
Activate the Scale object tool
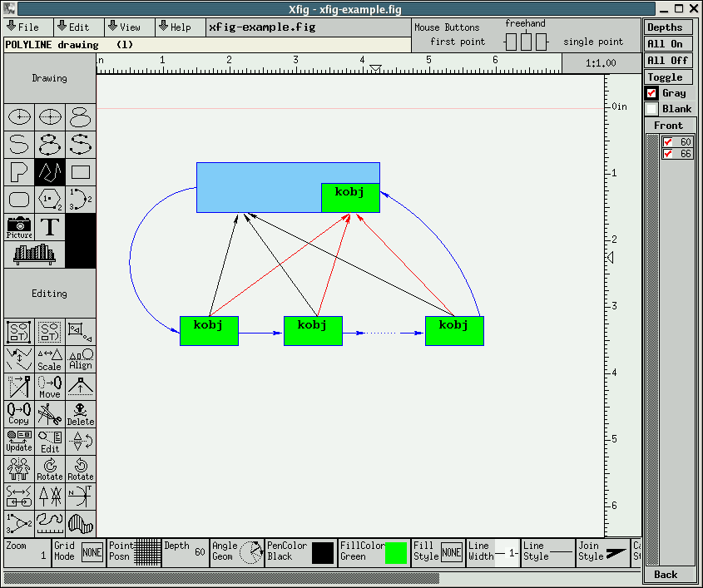[50, 359]
